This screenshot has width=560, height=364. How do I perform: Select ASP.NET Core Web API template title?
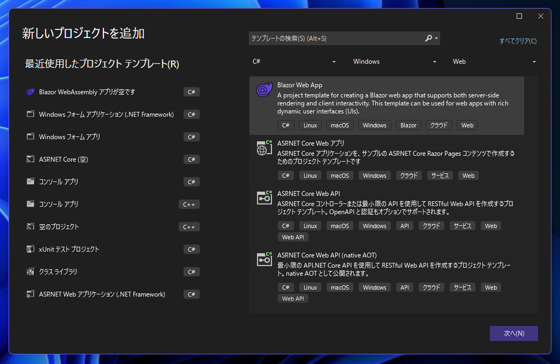click(x=309, y=194)
